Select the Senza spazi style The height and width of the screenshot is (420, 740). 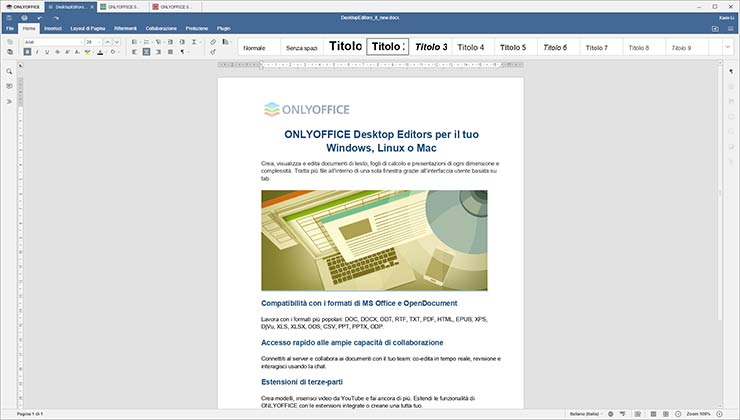[x=301, y=47]
